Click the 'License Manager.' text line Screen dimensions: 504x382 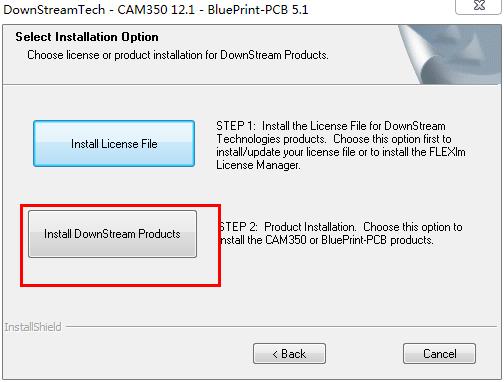click(x=258, y=165)
